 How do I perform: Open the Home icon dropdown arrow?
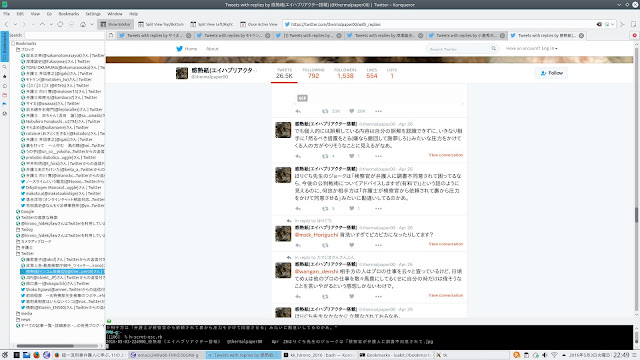pos(92,24)
